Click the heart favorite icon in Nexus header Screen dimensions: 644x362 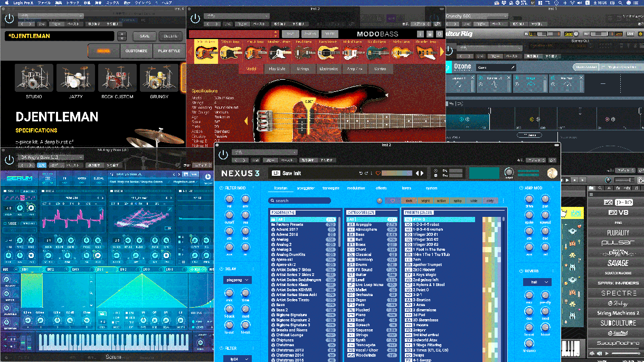pyautogui.click(x=377, y=173)
